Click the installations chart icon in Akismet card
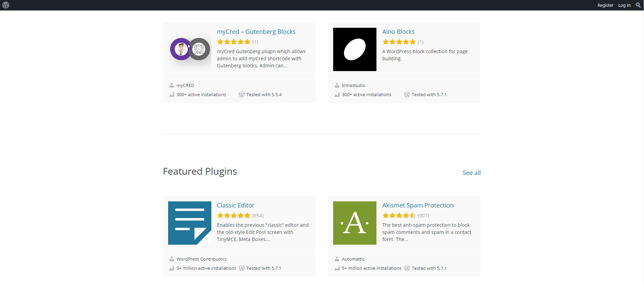 [337, 268]
